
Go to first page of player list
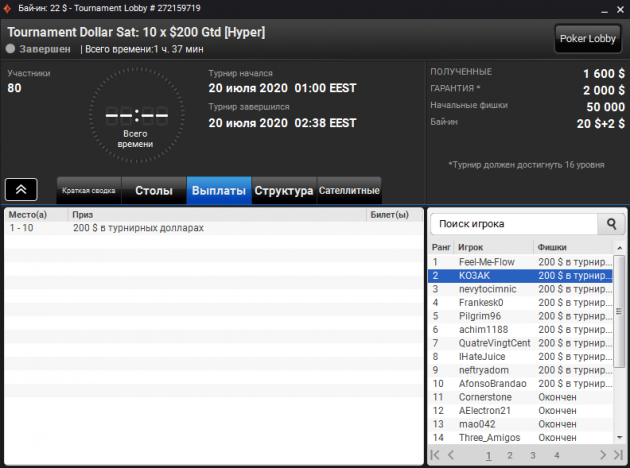pos(435,455)
